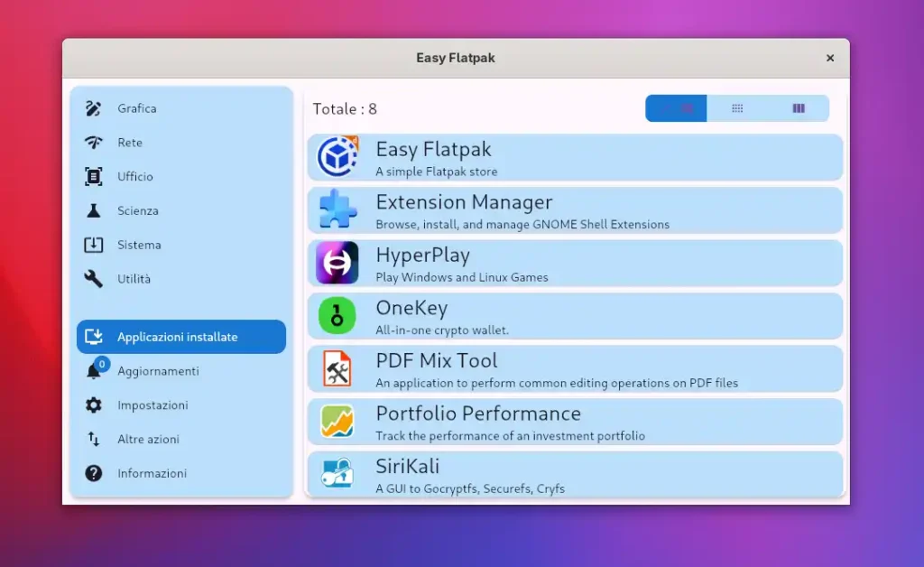This screenshot has width=924, height=567.
Task: Open Impostazioni settings page
Action: (x=152, y=405)
